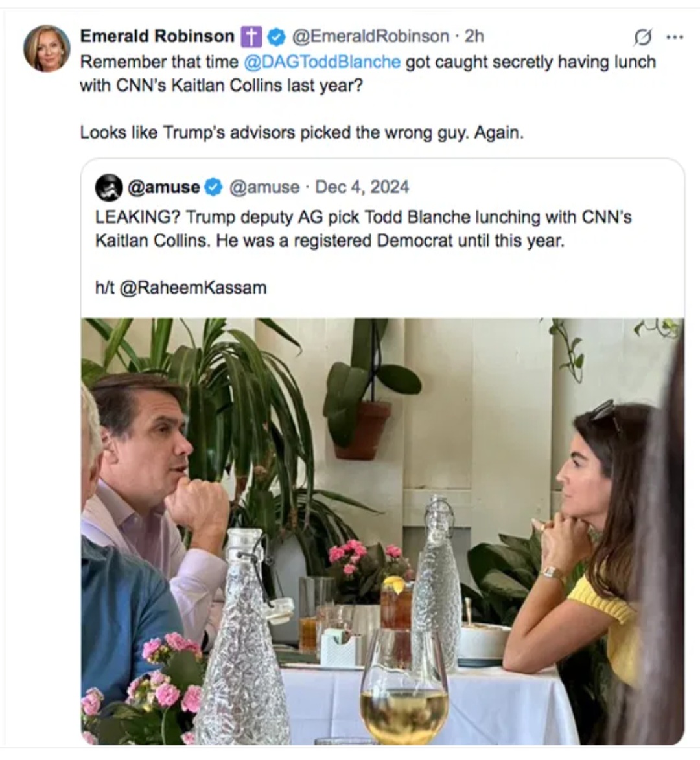This screenshot has height=760, width=700.
Task: Click the purple cross badge beside the name
Action: pyautogui.click(x=251, y=37)
